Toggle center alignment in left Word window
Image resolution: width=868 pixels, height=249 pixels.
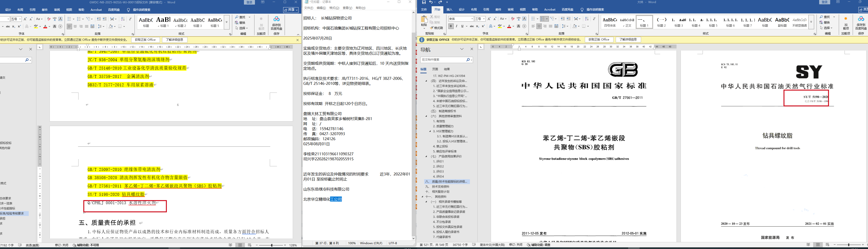pos(75,26)
